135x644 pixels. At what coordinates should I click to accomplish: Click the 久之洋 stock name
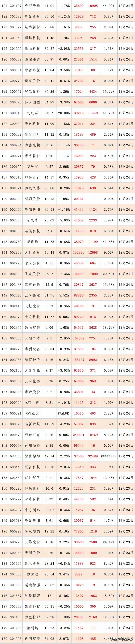click(x=32, y=113)
